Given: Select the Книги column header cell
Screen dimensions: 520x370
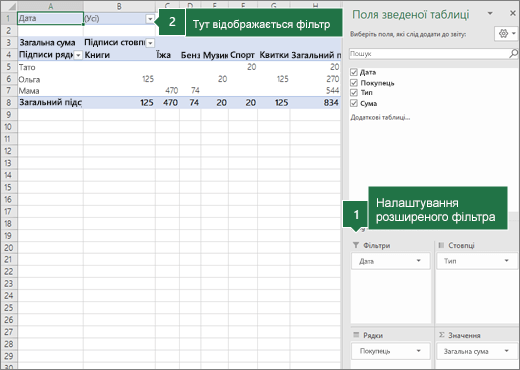Looking at the screenshot, I should click(x=119, y=55).
